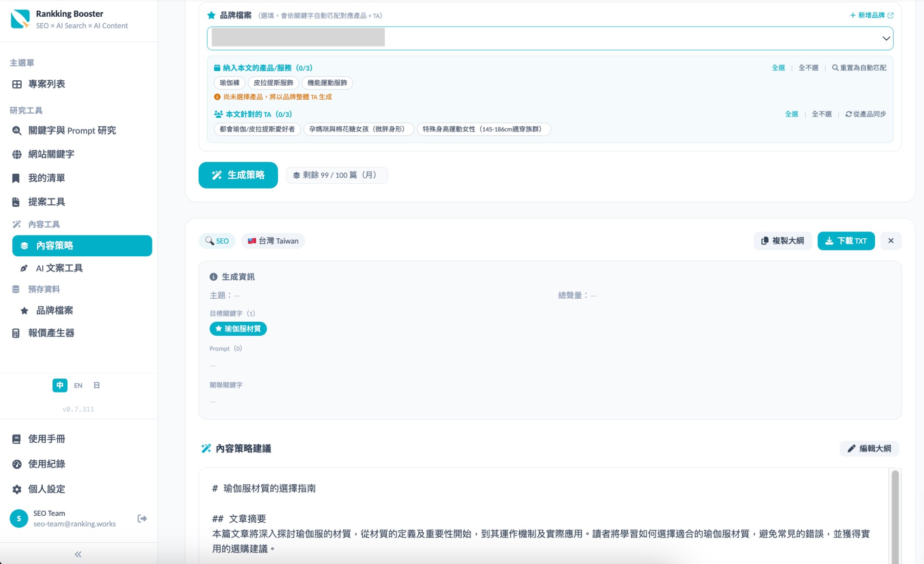
Task: Collapse sidebar with double-chevron icon
Action: [78, 554]
